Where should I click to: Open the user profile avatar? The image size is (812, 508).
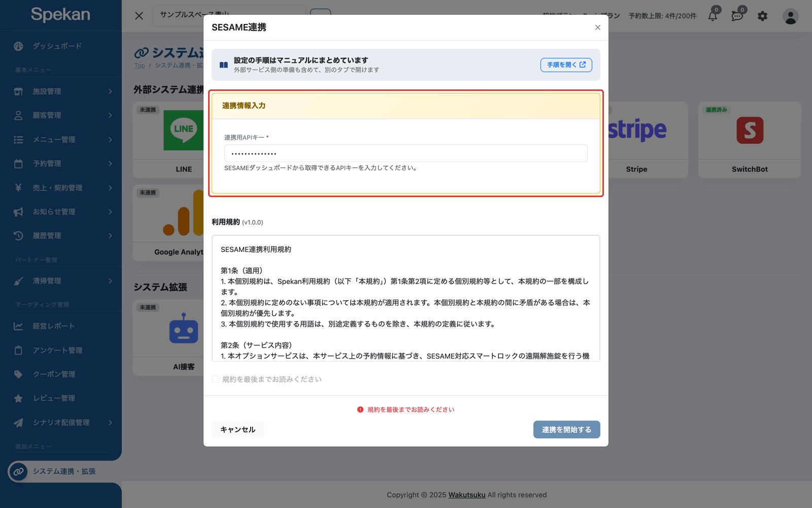790,16
